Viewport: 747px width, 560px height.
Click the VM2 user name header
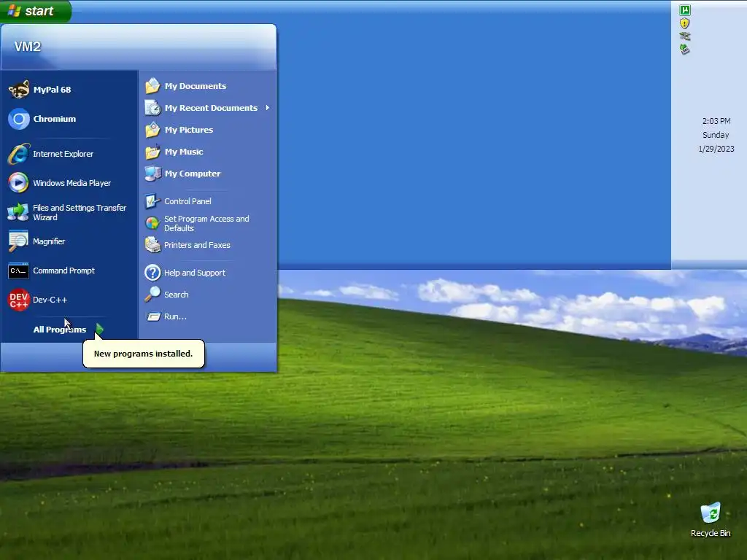click(x=28, y=47)
